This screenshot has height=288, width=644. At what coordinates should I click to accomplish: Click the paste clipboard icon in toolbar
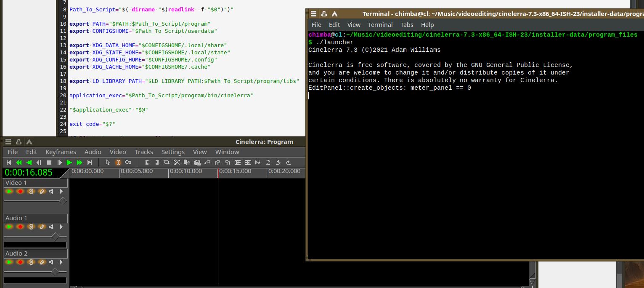(x=197, y=163)
